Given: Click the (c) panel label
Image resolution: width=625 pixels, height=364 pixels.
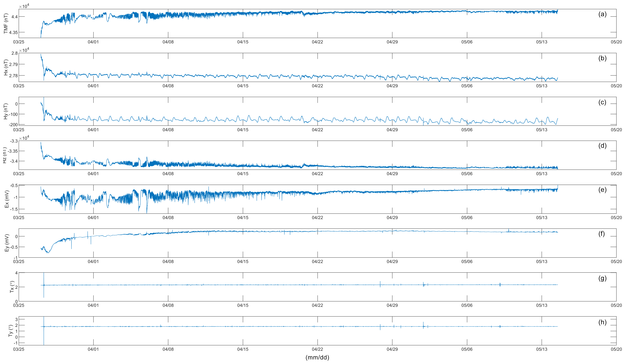Looking at the screenshot, I should [x=602, y=102].
